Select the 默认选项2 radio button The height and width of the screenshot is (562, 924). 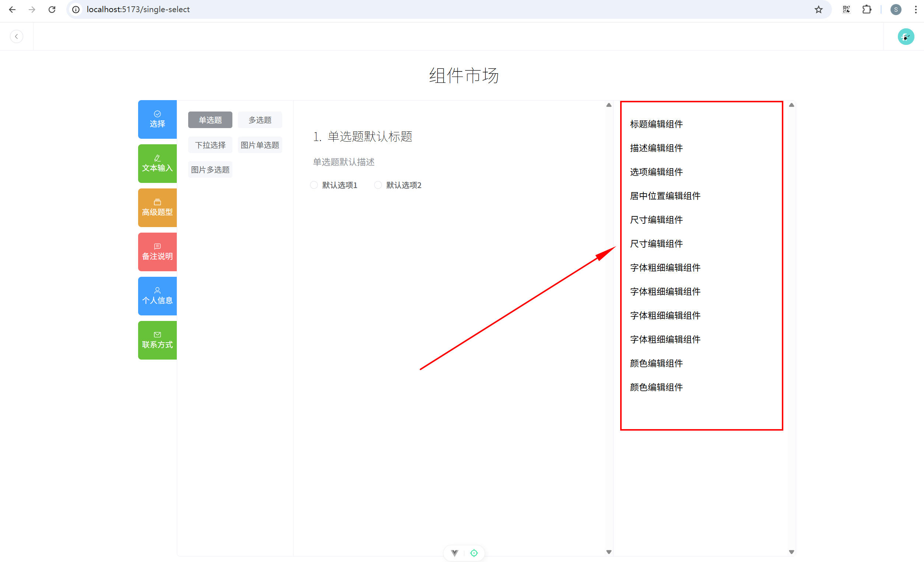click(378, 185)
